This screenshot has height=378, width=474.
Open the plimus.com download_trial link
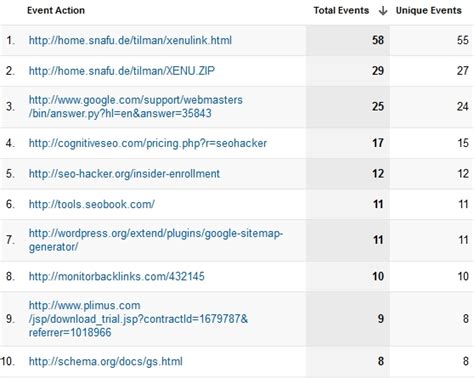(x=138, y=319)
